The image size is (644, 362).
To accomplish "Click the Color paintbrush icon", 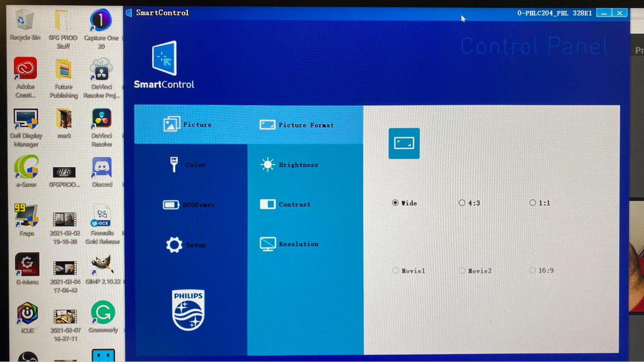I will click(x=173, y=165).
